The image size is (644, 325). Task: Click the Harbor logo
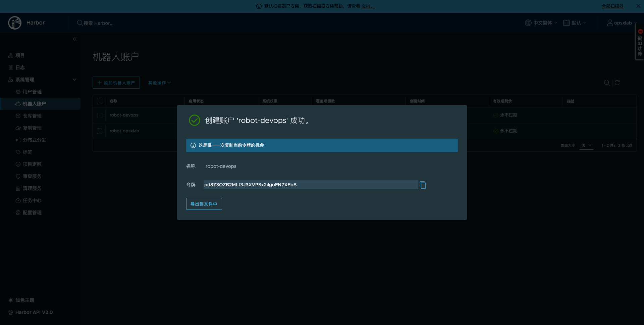coord(15,22)
